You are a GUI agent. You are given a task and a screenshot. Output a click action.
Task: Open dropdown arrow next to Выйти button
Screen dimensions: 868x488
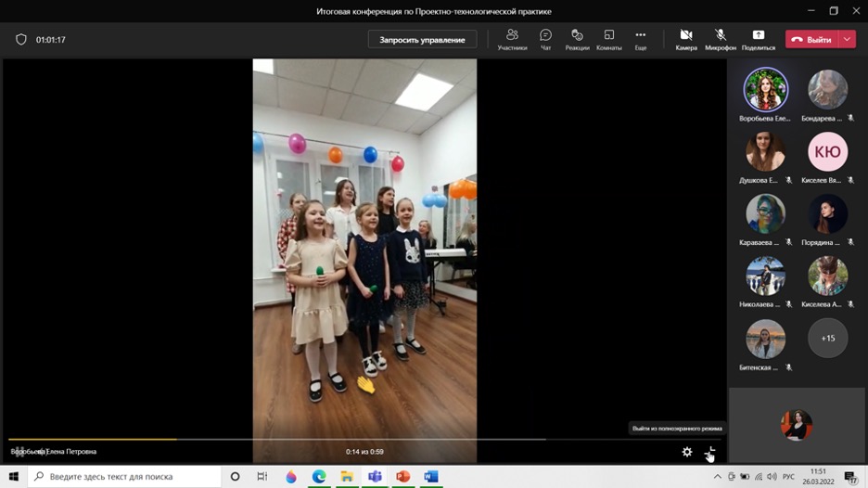[848, 40]
